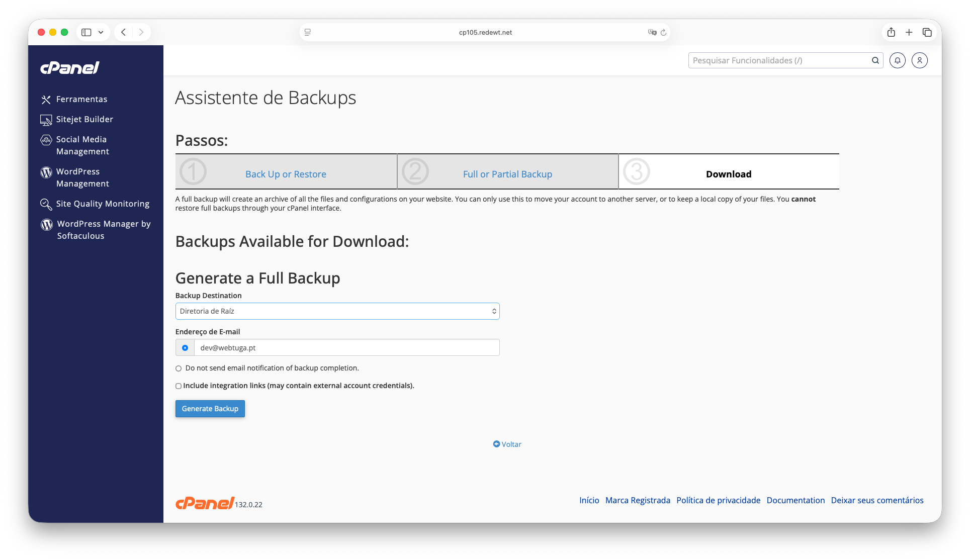Screen dimensions: 970x560
Task: Click the search magnifier icon in header
Action: 875,60
